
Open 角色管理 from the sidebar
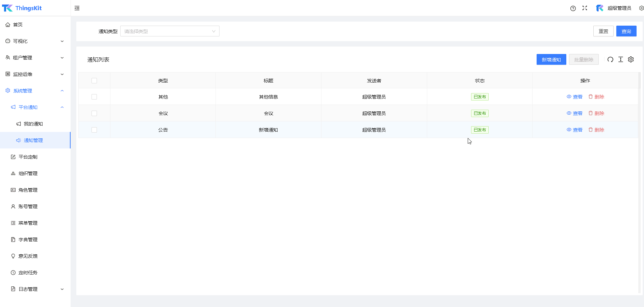click(28, 190)
